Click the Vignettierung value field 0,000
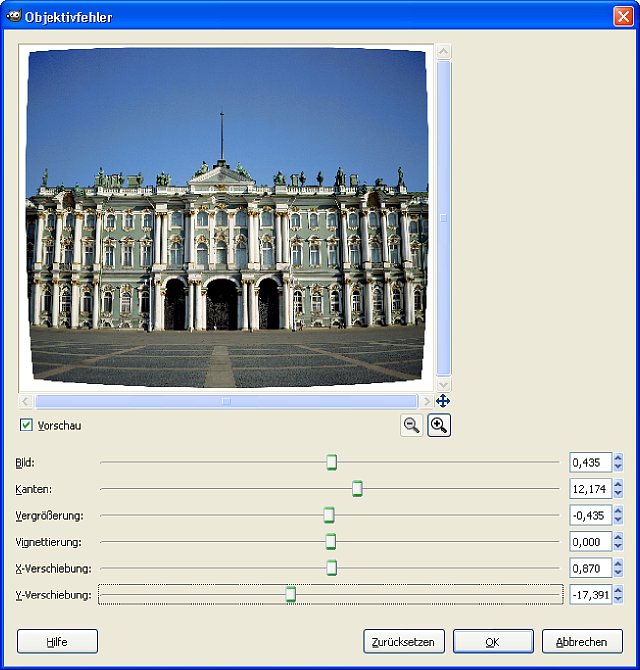This screenshot has width=640, height=670. click(x=590, y=542)
